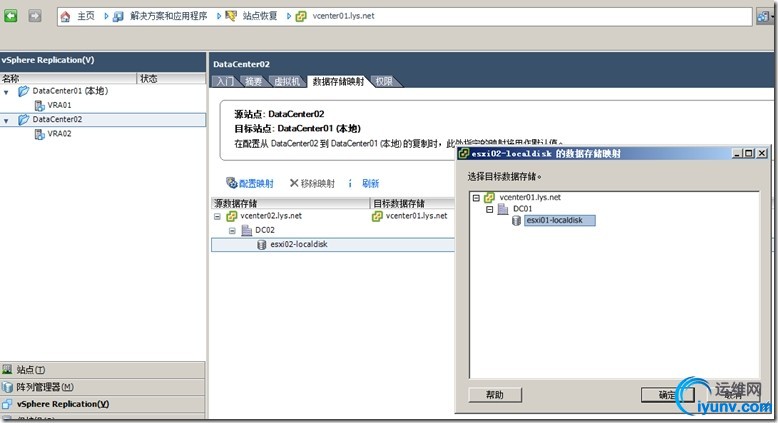The image size is (778, 423).
Task: Click DataCenter02 site folder icon
Action: click(23, 120)
